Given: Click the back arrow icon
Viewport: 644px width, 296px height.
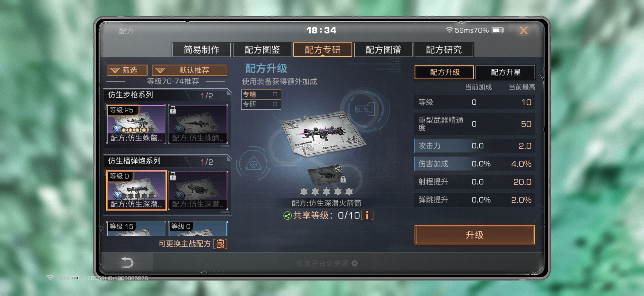Looking at the screenshot, I should click(127, 263).
